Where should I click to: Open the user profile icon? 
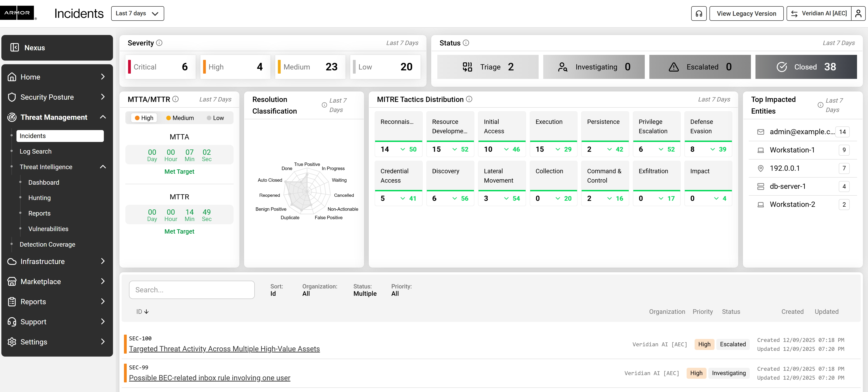[x=858, y=13]
